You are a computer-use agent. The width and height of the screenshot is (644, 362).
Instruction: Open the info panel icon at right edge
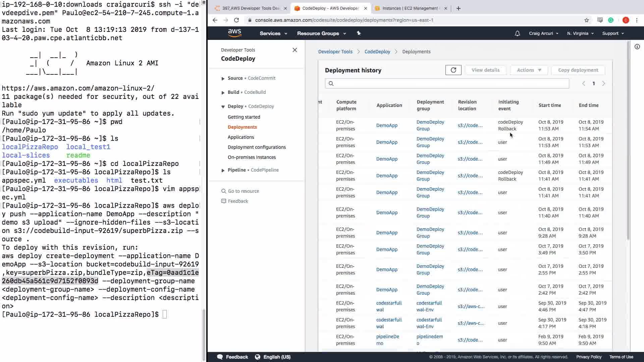coord(637,47)
